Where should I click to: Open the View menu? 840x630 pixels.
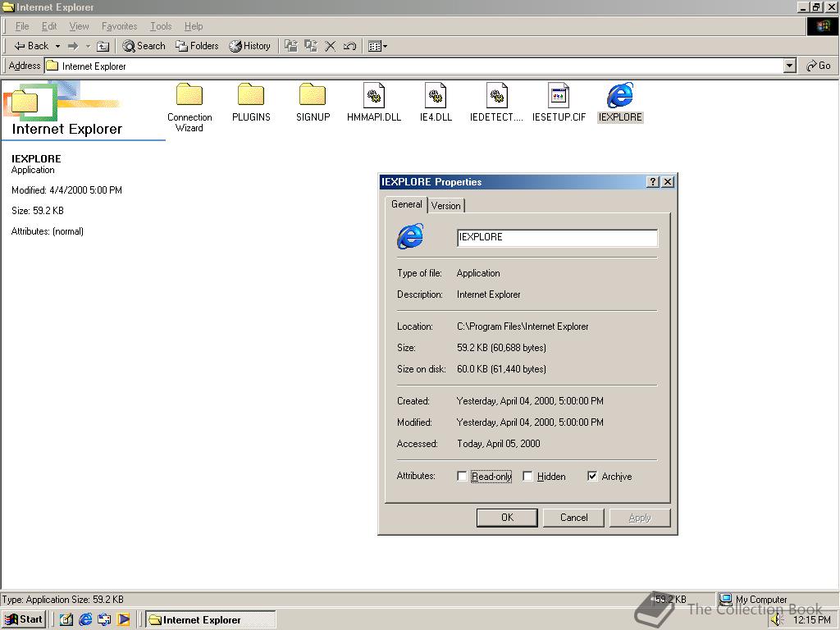[79, 26]
